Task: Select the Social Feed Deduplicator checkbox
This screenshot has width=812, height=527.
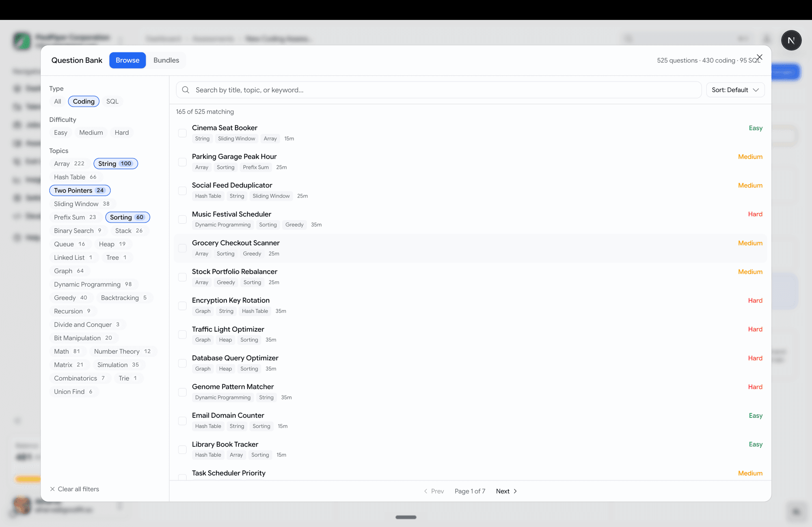Action: click(x=182, y=191)
